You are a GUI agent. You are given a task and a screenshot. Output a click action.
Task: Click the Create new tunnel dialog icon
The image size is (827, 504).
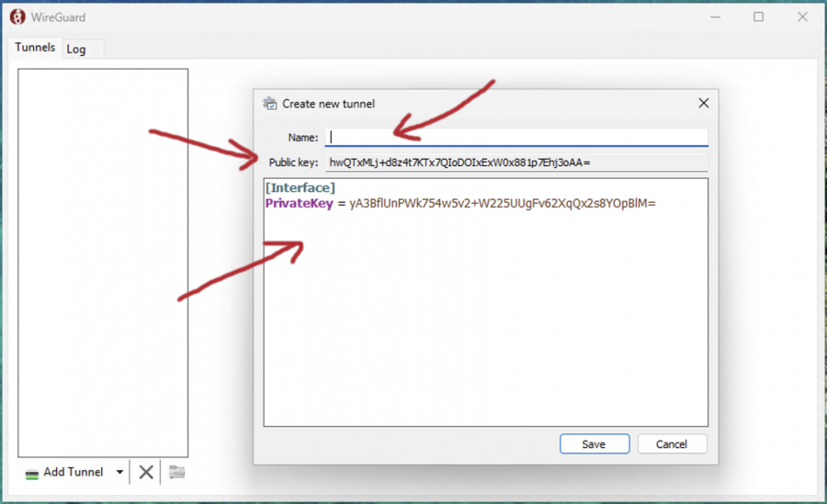pyautogui.click(x=269, y=104)
